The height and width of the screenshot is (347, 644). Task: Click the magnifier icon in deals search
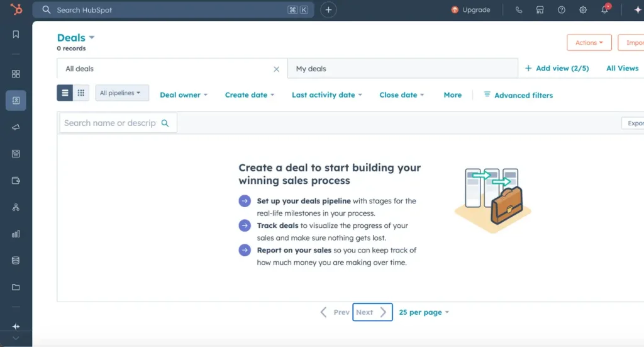pyautogui.click(x=165, y=123)
